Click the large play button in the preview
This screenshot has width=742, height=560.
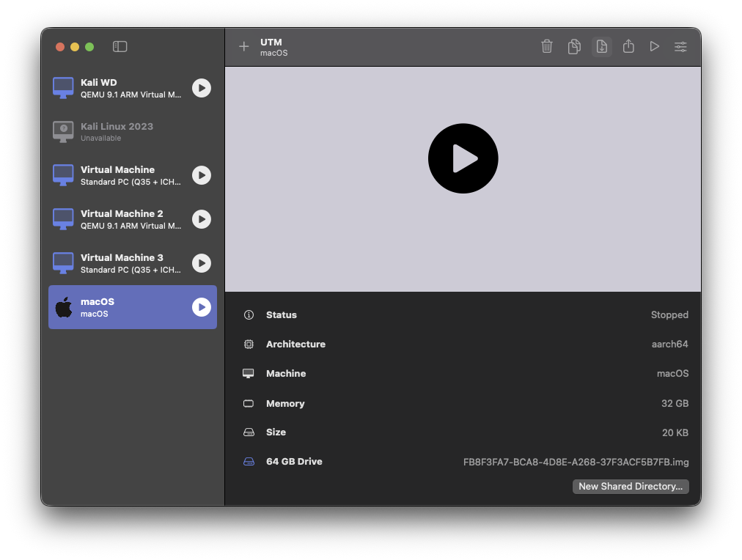click(x=463, y=158)
